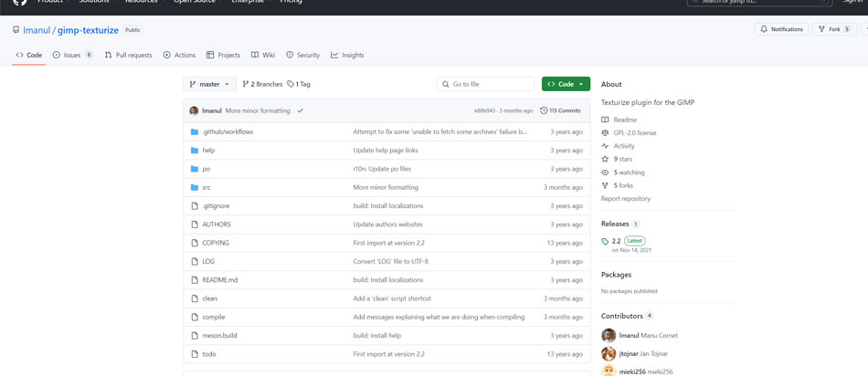Click jtojnar contributor avatar
868x376 pixels.
[x=609, y=354]
